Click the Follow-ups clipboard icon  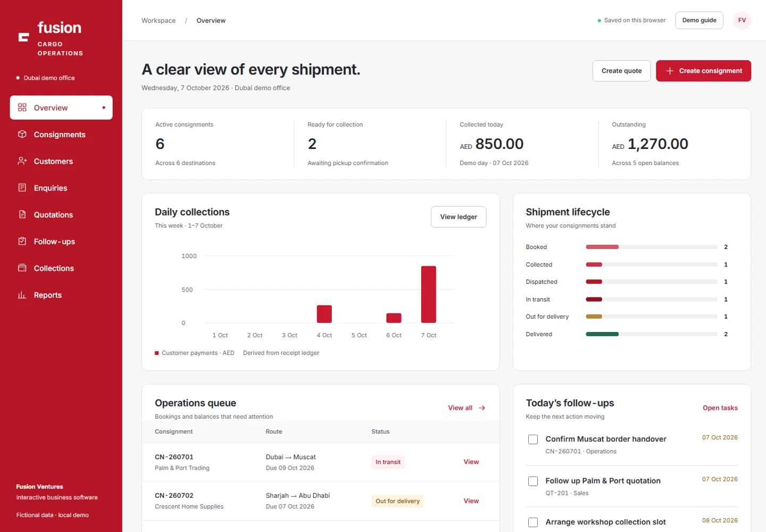pos(22,241)
